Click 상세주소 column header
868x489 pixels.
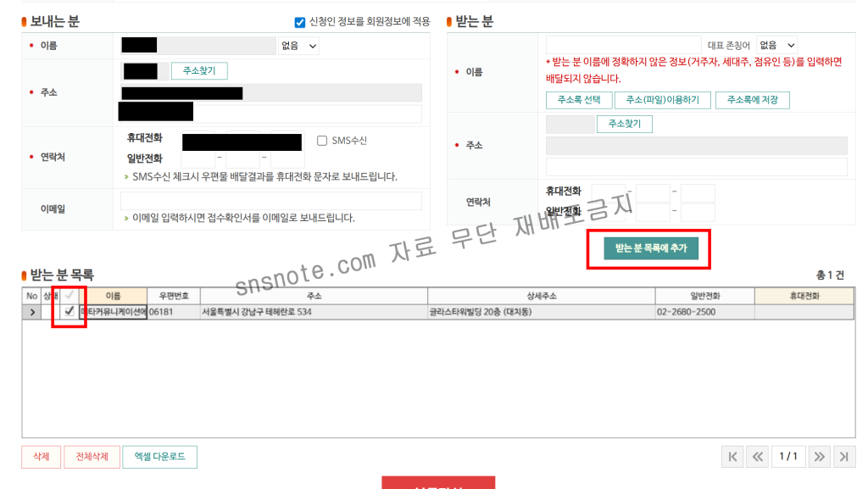[x=542, y=296]
